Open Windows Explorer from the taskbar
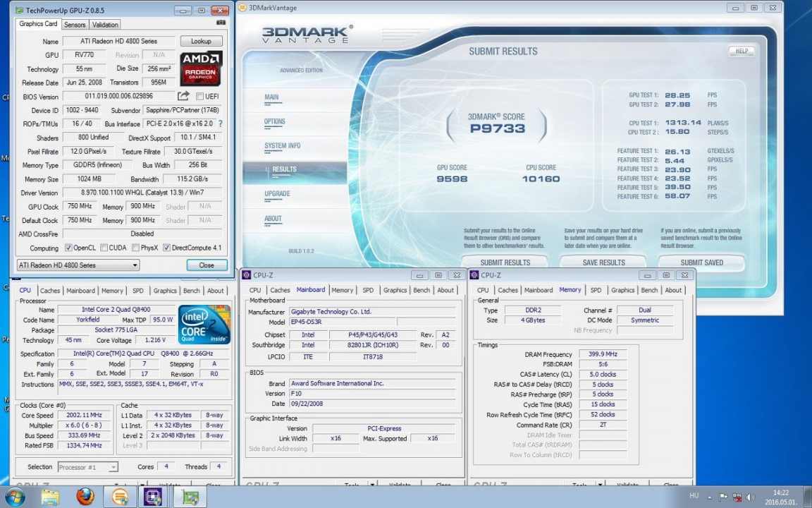This screenshot has height=508, width=812. (x=50, y=497)
